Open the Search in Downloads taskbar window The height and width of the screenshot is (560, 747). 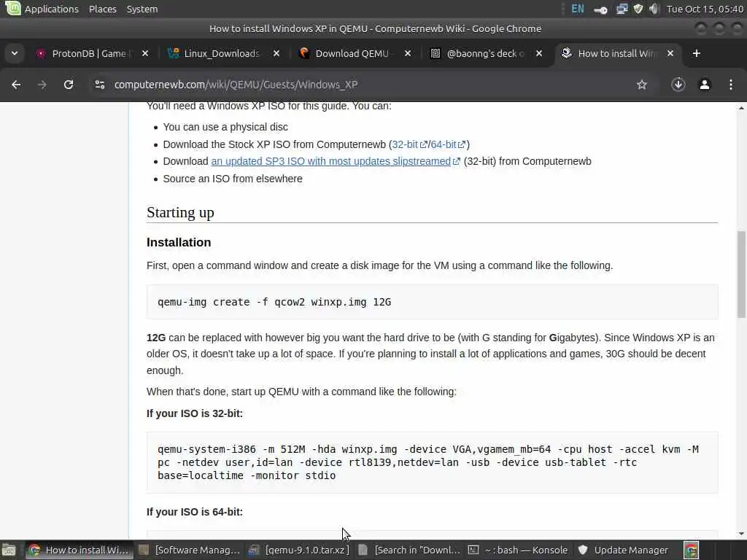pyautogui.click(x=410, y=550)
